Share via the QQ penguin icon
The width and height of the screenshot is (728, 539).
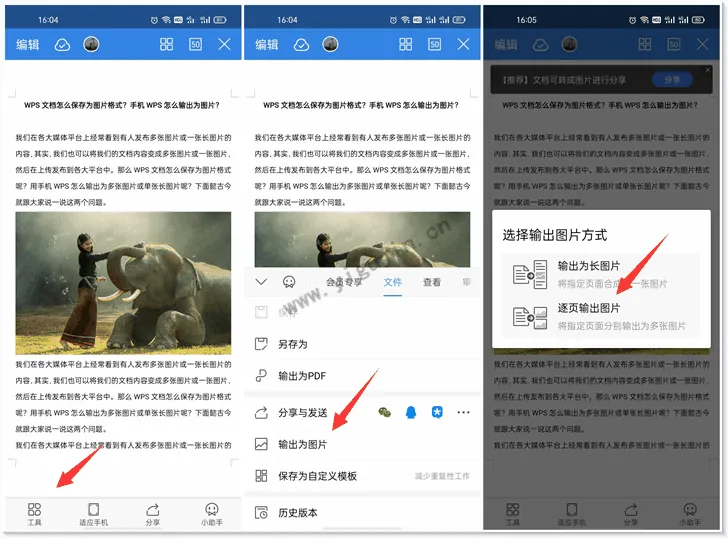click(411, 412)
